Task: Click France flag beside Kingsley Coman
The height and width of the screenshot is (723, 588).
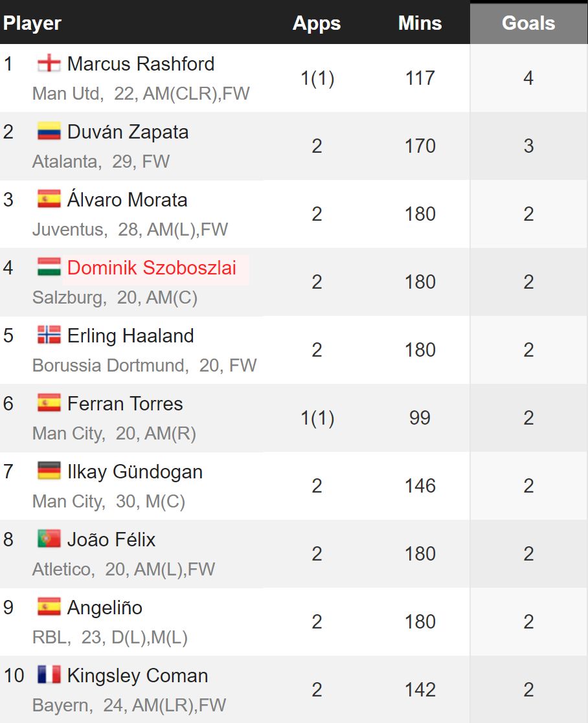Action: 49,675
